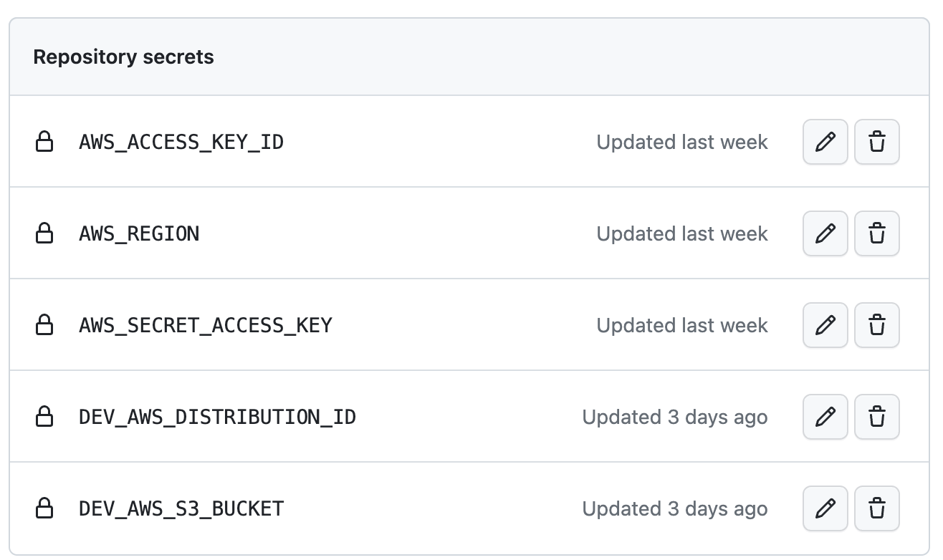Delete AWS_SECRET_ACCESS_KEY with the trash icon
Image resolution: width=943 pixels, height=560 pixels.
[877, 325]
